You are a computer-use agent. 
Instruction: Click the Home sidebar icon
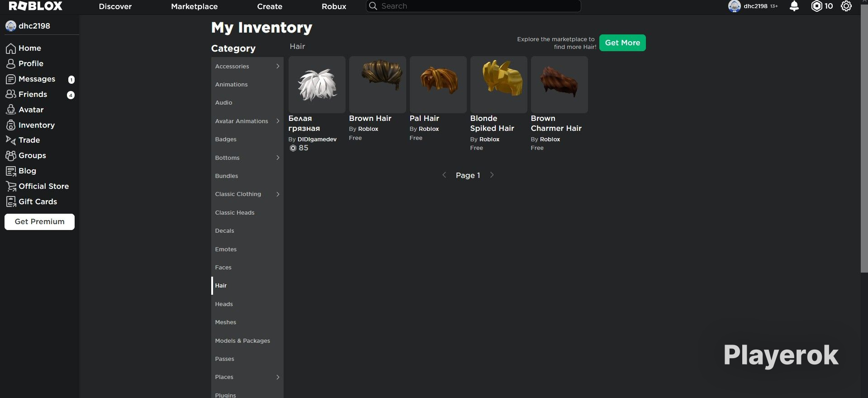pyautogui.click(x=11, y=48)
